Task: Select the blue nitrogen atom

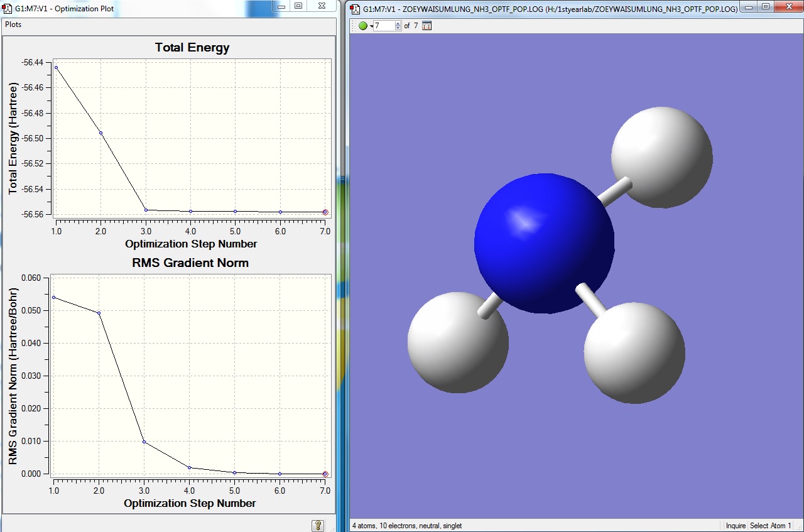Action: click(x=543, y=243)
